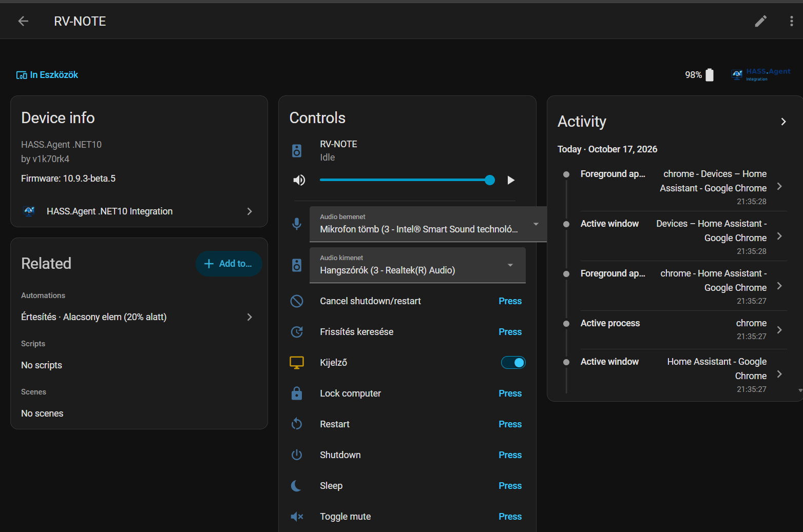
Task: Toggle the Kijelző switch off
Action: click(513, 363)
